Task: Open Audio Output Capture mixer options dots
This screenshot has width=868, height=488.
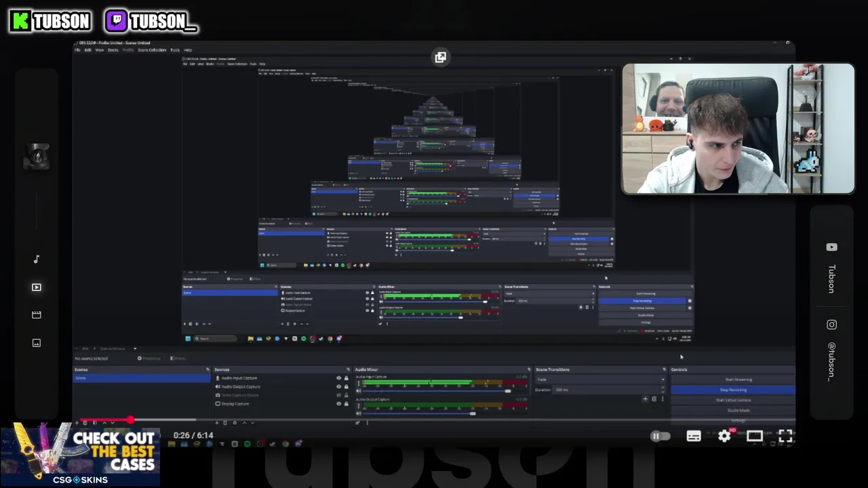Action: tap(359, 406)
